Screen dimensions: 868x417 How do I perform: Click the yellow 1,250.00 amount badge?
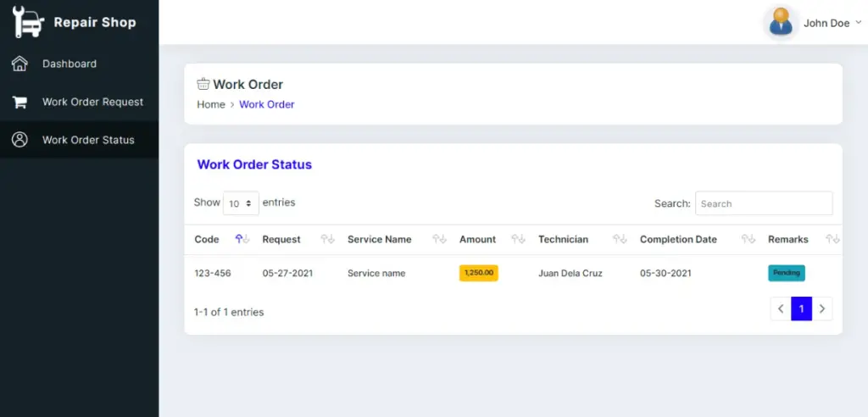click(479, 273)
